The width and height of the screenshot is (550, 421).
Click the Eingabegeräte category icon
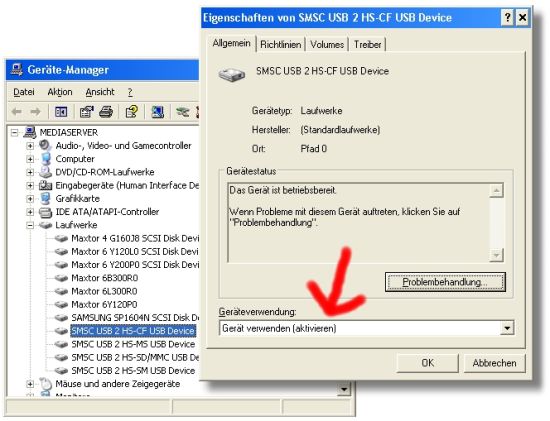[x=45, y=185]
